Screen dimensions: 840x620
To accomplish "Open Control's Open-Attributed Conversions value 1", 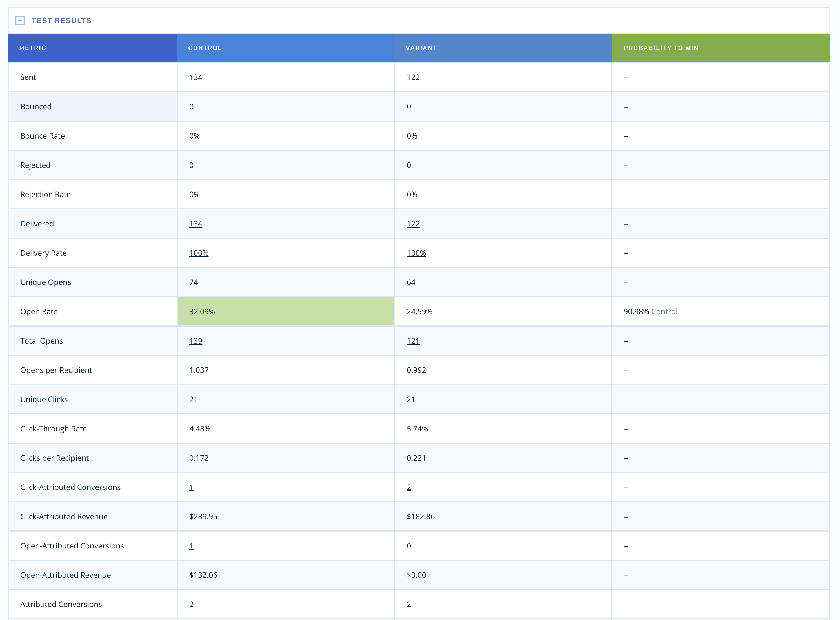I will (x=191, y=546).
